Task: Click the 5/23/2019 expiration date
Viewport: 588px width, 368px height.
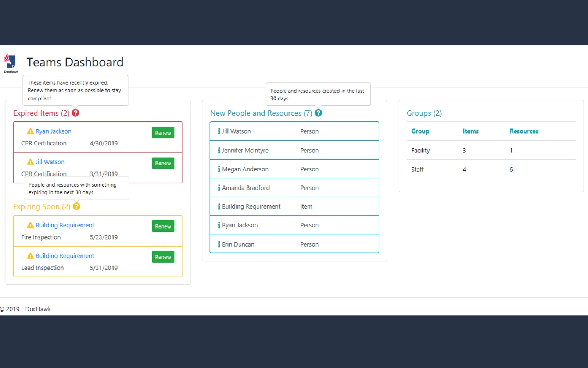Action: click(x=104, y=237)
